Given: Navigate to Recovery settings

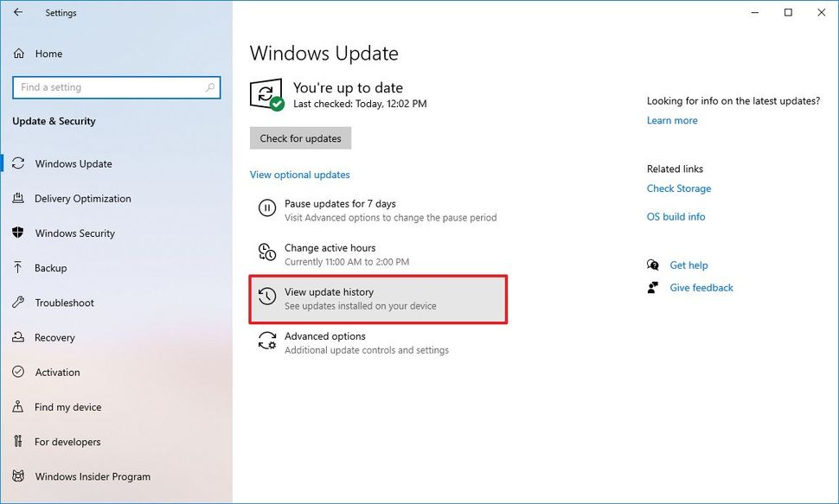Looking at the screenshot, I should (54, 338).
